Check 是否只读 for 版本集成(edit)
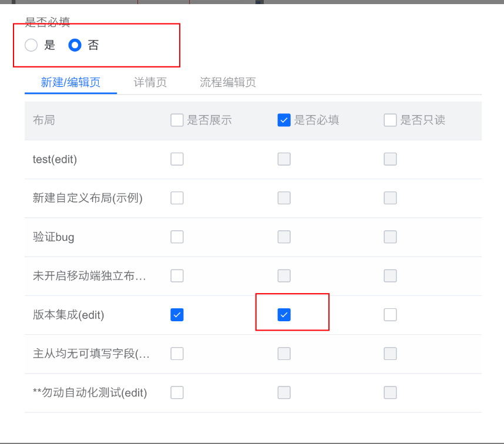Screen dimensions: 504x444 click(x=390, y=315)
